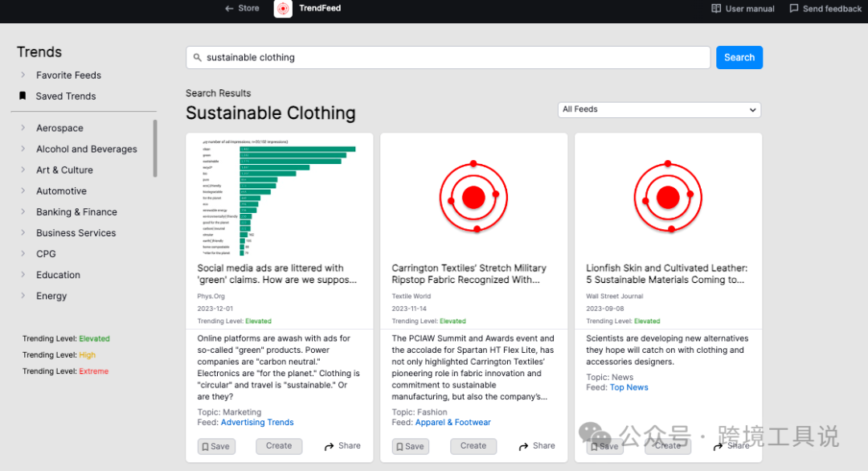868x471 pixels.
Task: Click the Wall Street Journal source name
Action: pyautogui.click(x=615, y=297)
